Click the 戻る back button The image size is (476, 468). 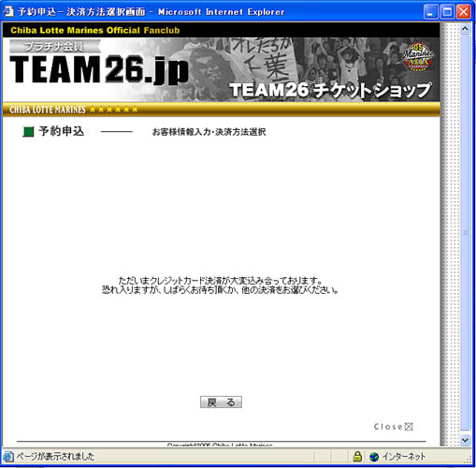pos(221,402)
